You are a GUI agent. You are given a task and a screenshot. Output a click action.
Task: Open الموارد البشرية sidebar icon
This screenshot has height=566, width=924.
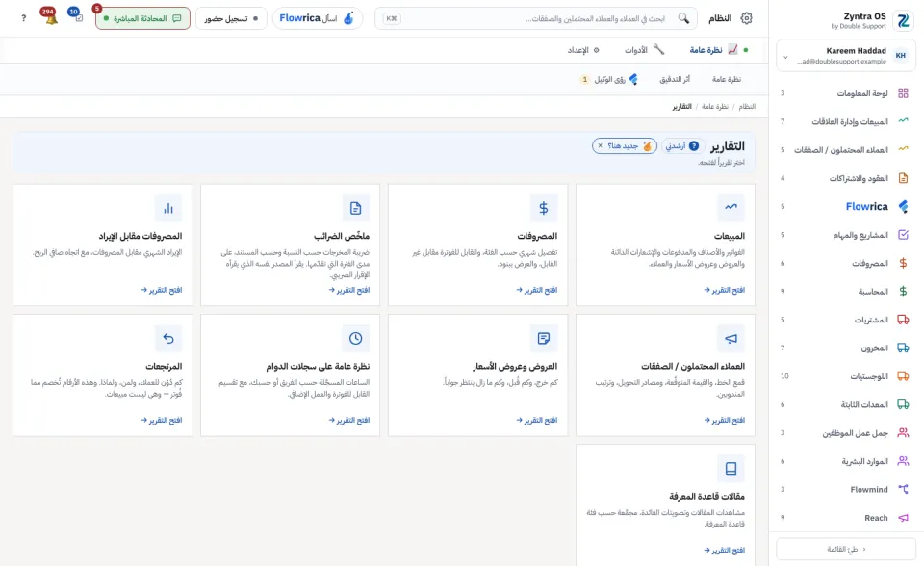(x=903, y=461)
